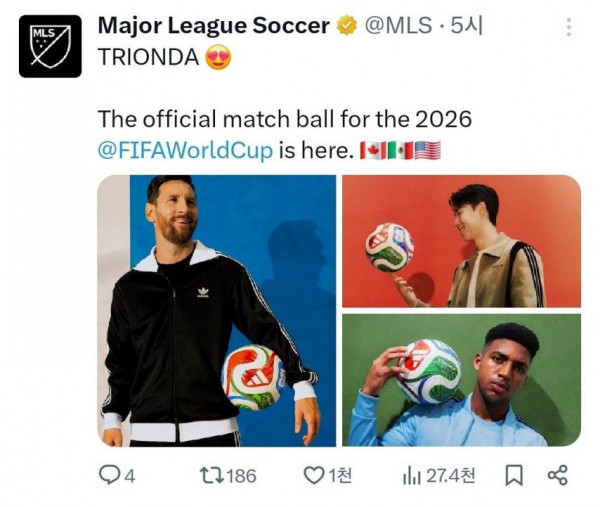Click the Major League Soccer display name
Screen dimensions: 600x507
(213, 27)
